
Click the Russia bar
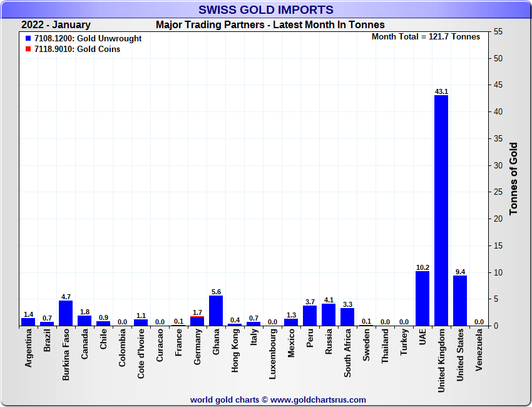click(329, 314)
